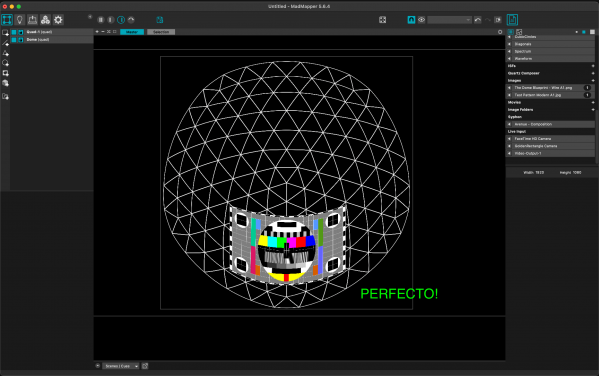
Task: Click the stage view dome button
Action: coord(131,19)
